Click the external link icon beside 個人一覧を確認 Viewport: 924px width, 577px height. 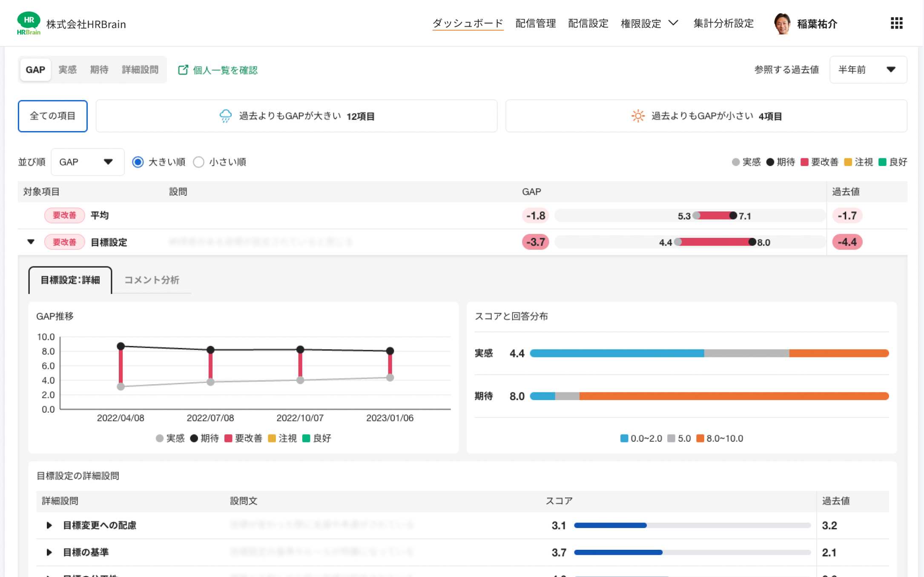(183, 70)
